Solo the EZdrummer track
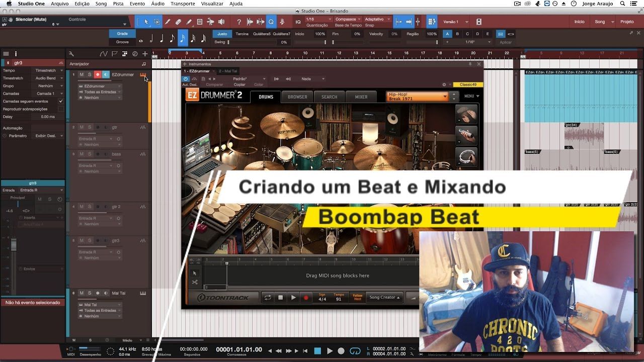The image size is (644, 362). click(90, 74)
